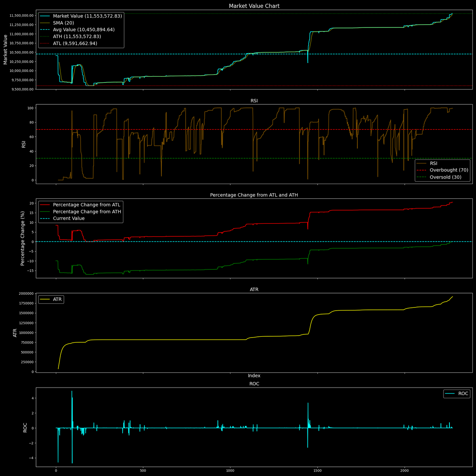Click the '-4' tick on ROC axis
The image size is (476, 476).
tap(32, 458)
